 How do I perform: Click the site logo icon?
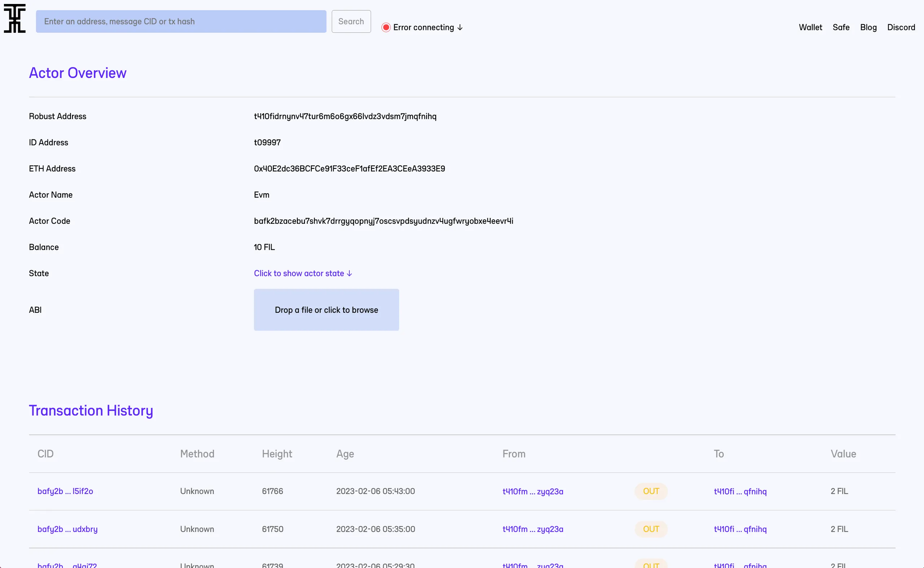pyautogui.click(x=15, y=18)
